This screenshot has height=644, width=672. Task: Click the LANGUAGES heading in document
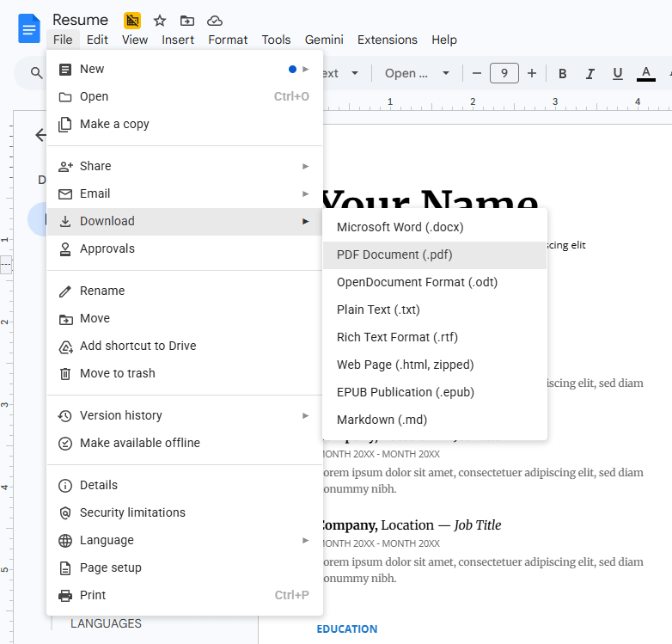click(x=106, y=623)
